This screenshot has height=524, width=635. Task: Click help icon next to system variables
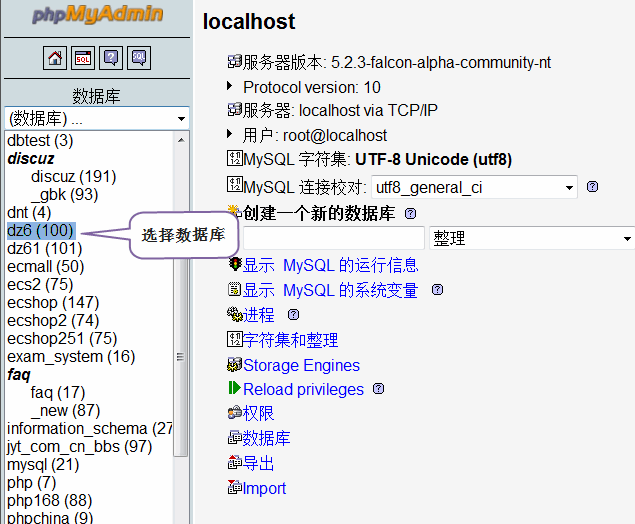coord(437,290)
